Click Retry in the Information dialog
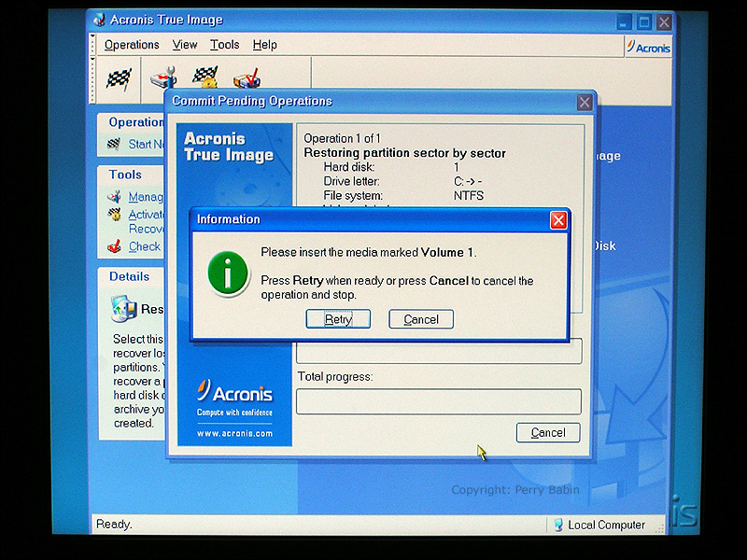Image resolution: width=747 pixels, height=560 pixels. (x=338, y=319)
